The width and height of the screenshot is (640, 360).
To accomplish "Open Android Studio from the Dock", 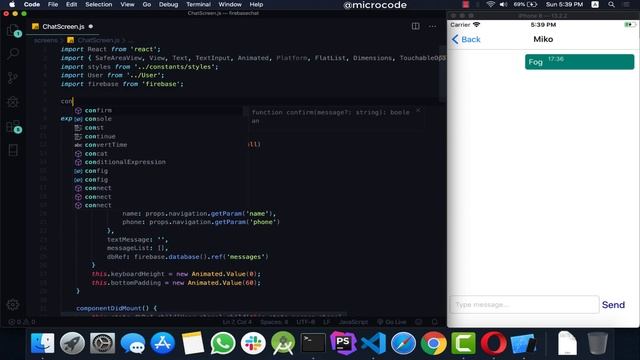I will tap(283, 343).
